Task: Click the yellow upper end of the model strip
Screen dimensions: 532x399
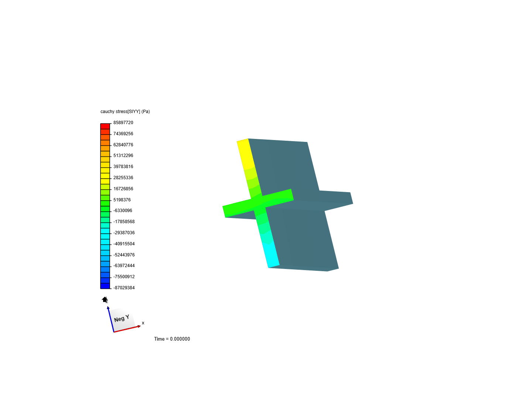Action: 245,154
